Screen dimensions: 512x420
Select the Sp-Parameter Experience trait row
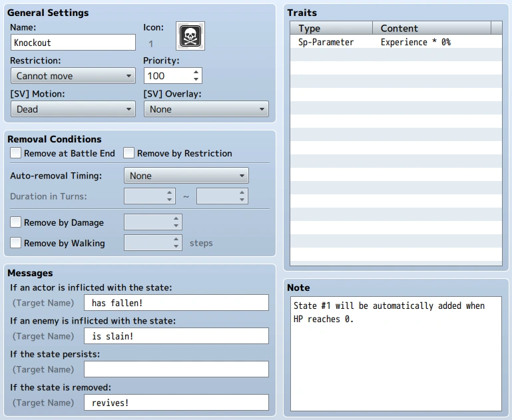coord(395,42)
